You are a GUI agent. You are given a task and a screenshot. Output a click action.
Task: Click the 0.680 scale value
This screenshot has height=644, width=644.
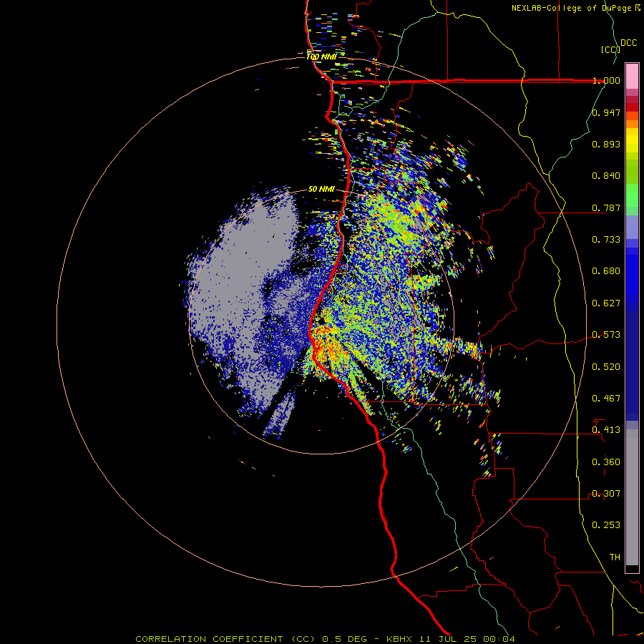click(x=606, y=271)
